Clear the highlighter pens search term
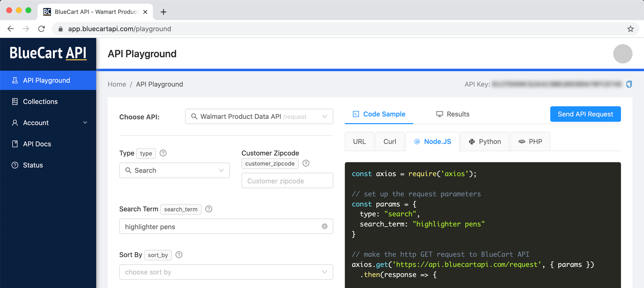The width and height of the screenshot is (644, 288). [325, 226]
